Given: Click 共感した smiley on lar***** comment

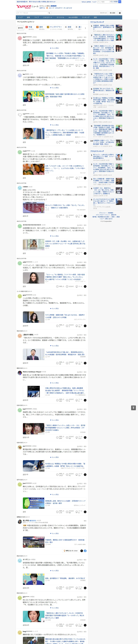Looking at the screenshot, I should (57, 105).
